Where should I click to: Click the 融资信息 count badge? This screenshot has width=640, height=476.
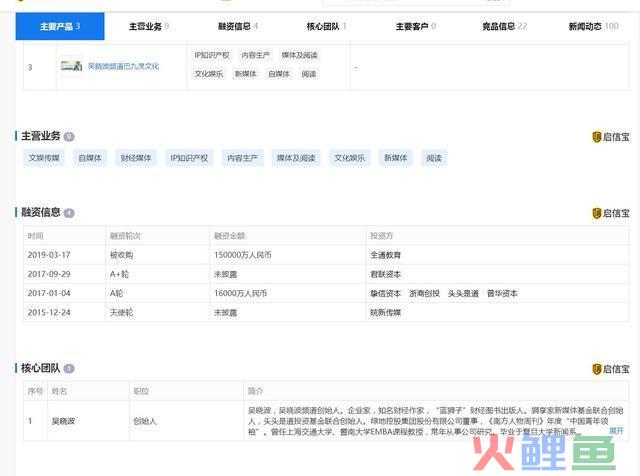pos(69,213)
